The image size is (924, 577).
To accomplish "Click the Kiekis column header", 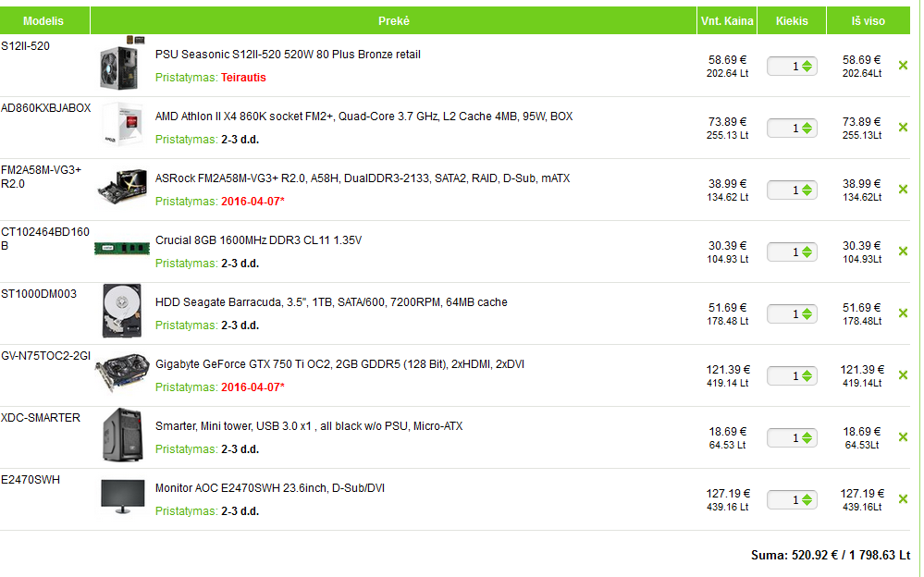I will 792,20.
